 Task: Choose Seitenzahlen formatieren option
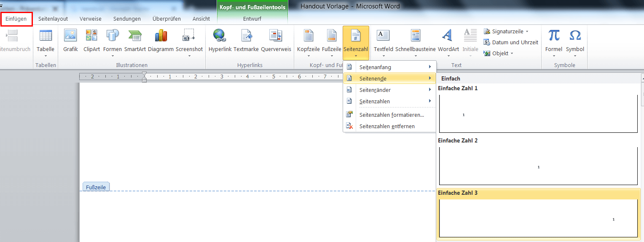(x=391, y=115)
